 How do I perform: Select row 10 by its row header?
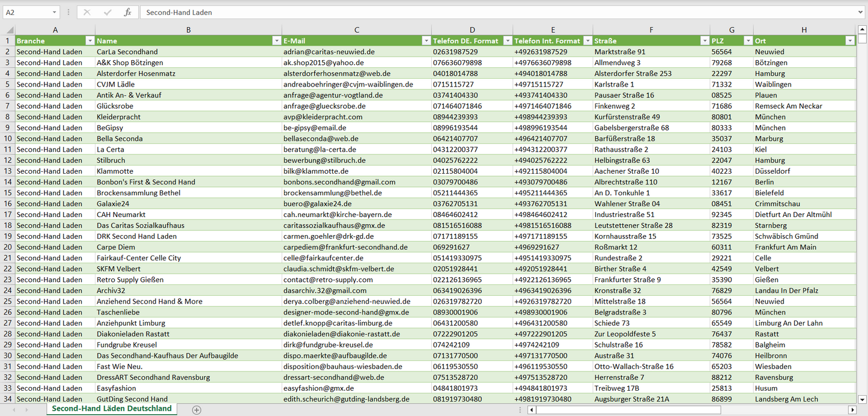tap(8, 138)
